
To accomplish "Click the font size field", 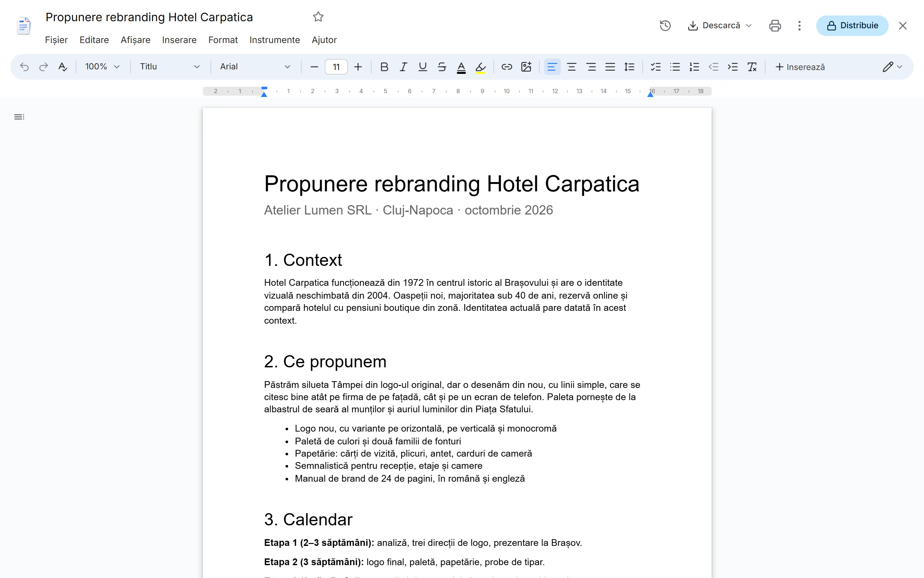I will [336, 67].
